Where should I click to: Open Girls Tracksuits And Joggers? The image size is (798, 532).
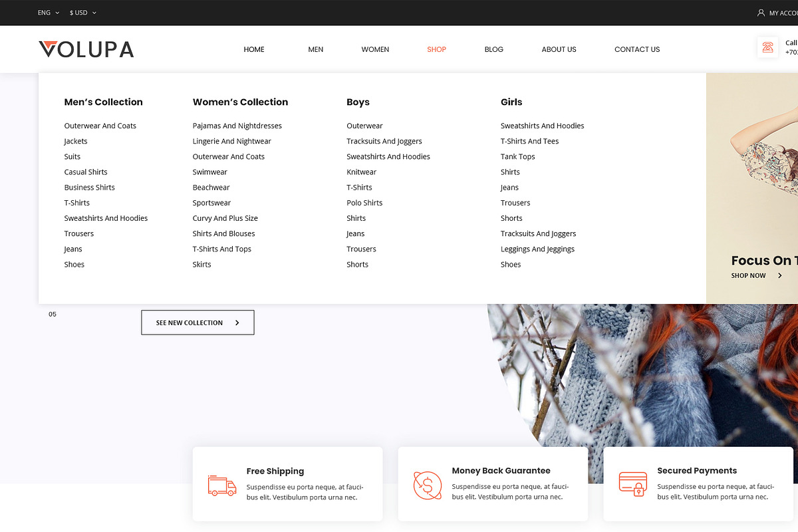click(x=539, y=233)
